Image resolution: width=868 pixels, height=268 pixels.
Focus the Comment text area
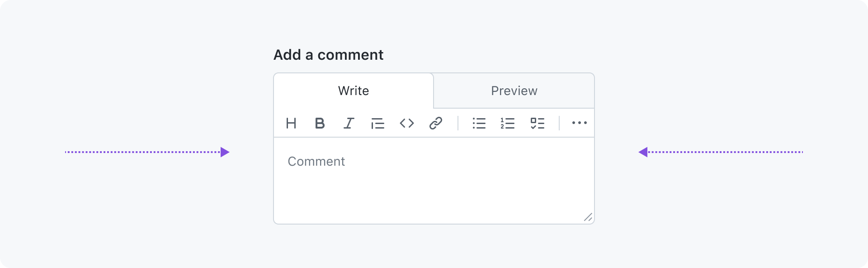pos(434,181)
